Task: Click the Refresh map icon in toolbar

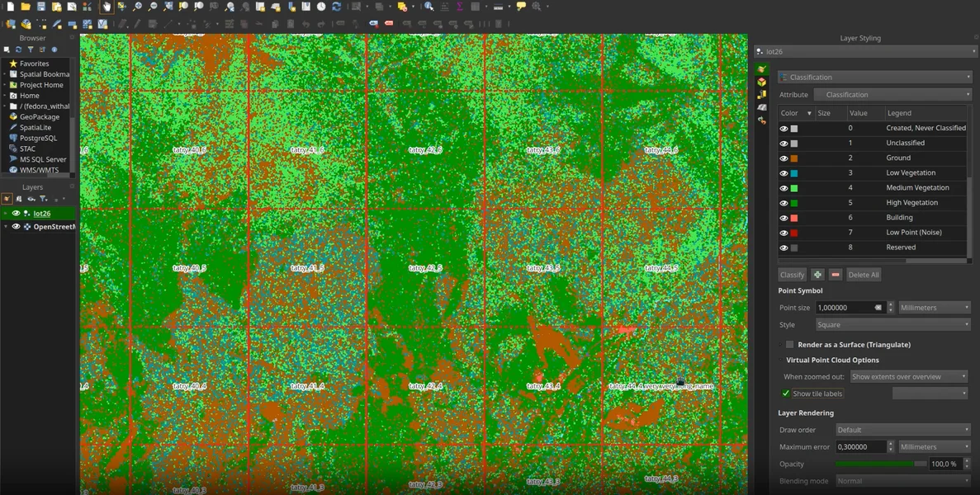Action: pos(336,7)
